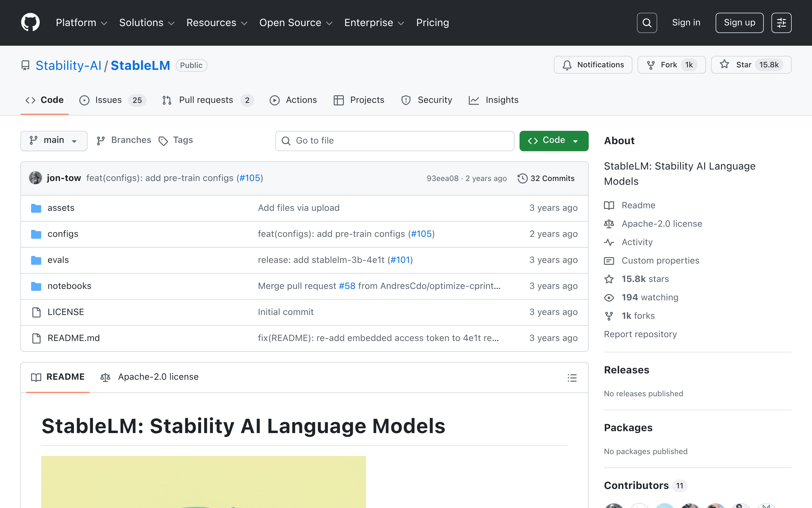The image size is (812, 508).
Task: Open pull request #105 link in configs row
Action: point(421,234)
